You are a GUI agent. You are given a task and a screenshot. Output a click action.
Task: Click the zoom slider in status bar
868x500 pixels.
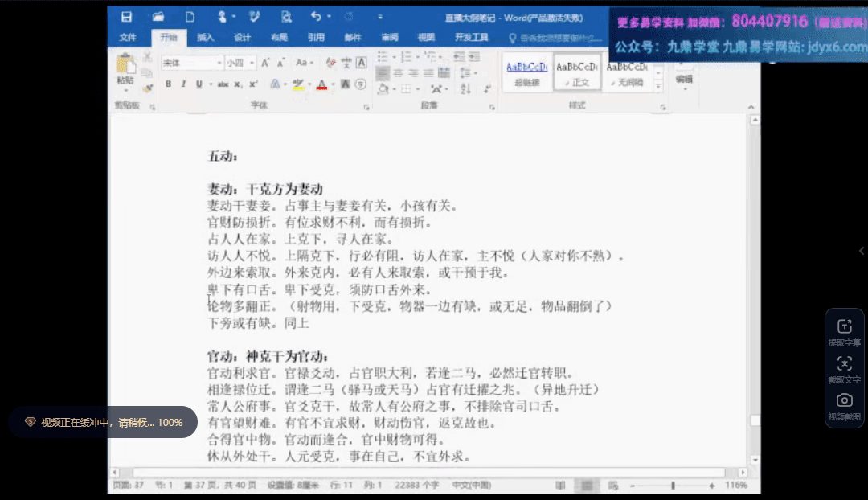click(674, 486)
